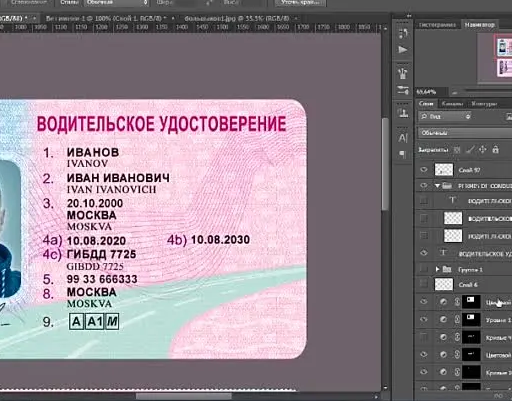The image size is (512, 401).
Task: Click the mask link icon of Уровни 1
Action: pyautogui.click(x=457, y=319)
